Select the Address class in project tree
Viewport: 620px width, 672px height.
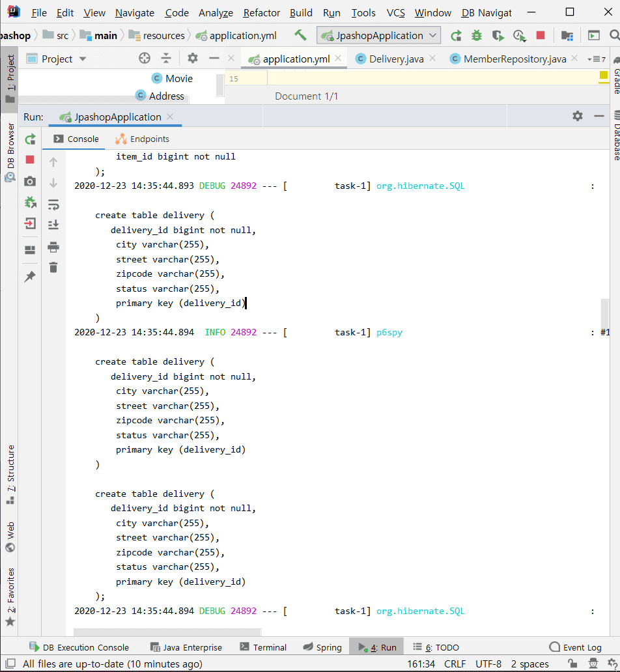click(166, 96)
